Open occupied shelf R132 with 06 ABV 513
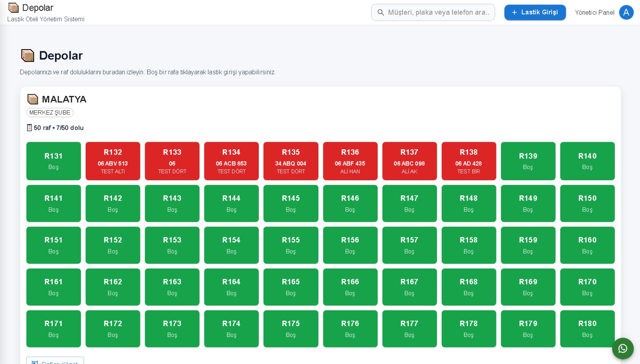 (113, 161)
